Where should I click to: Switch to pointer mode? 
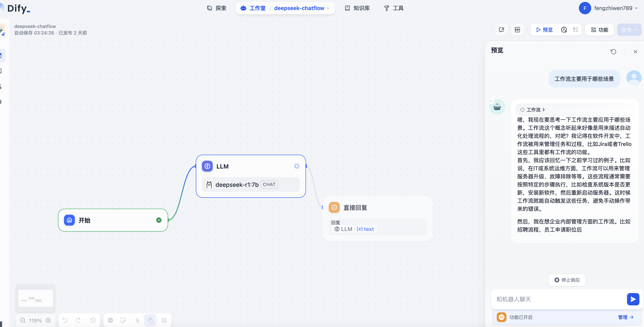(x=138, y=320)
